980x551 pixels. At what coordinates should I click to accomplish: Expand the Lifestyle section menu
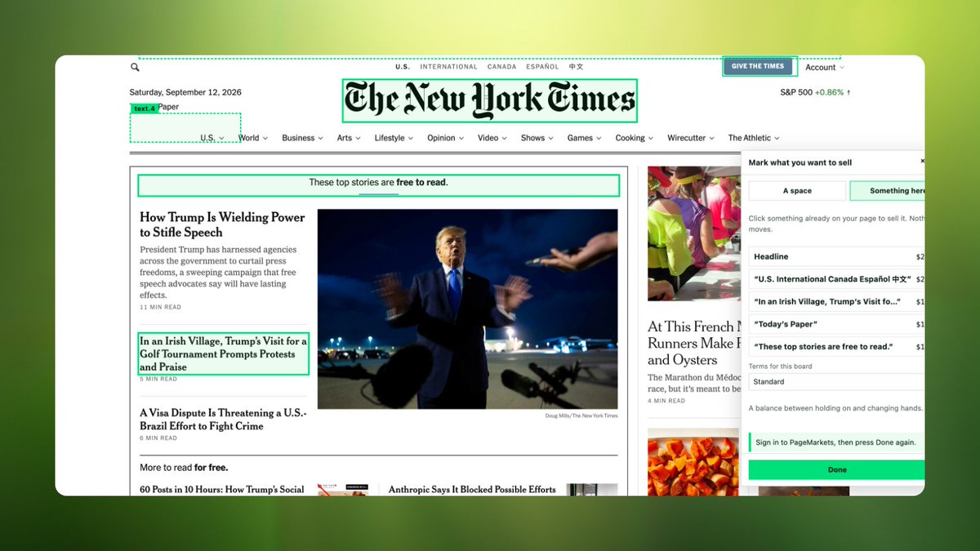(394, 138)
